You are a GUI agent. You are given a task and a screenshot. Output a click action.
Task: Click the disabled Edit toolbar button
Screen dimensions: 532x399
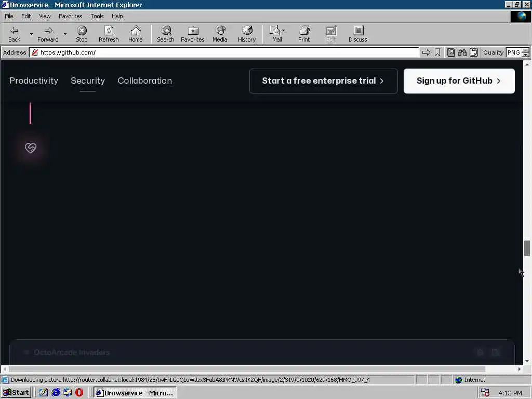(331, 34)
